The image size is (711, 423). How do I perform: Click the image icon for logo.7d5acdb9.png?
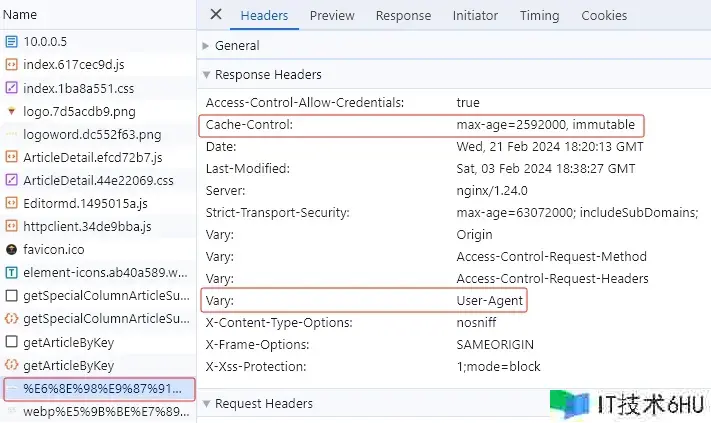12,111
